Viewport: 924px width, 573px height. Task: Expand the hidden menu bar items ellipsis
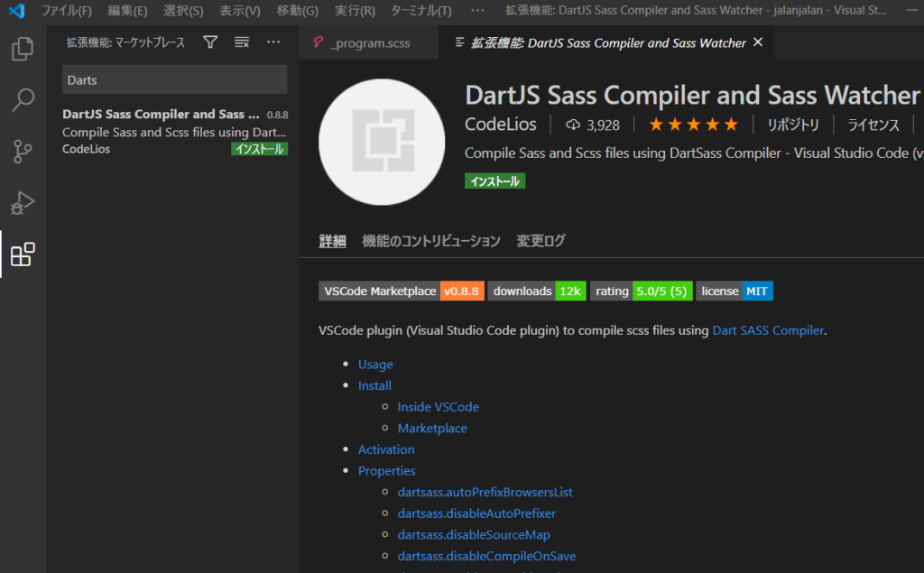point(478,11)
